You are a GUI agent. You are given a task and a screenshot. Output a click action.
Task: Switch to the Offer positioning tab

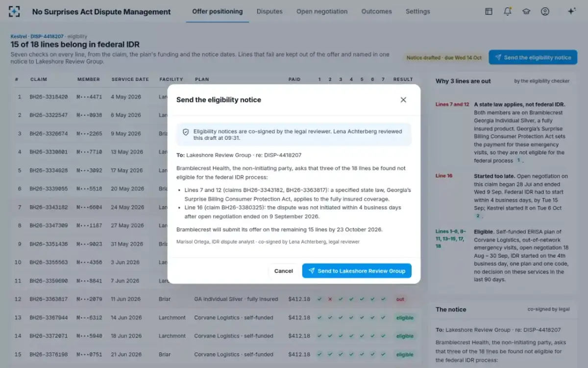point(218,12)
